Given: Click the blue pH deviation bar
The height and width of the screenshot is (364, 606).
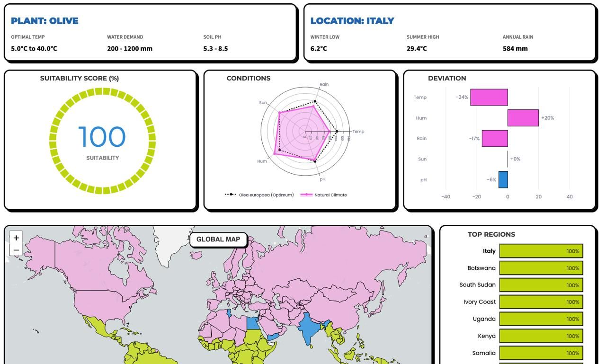Looking at the screenshot, I should tap(503, 180).
